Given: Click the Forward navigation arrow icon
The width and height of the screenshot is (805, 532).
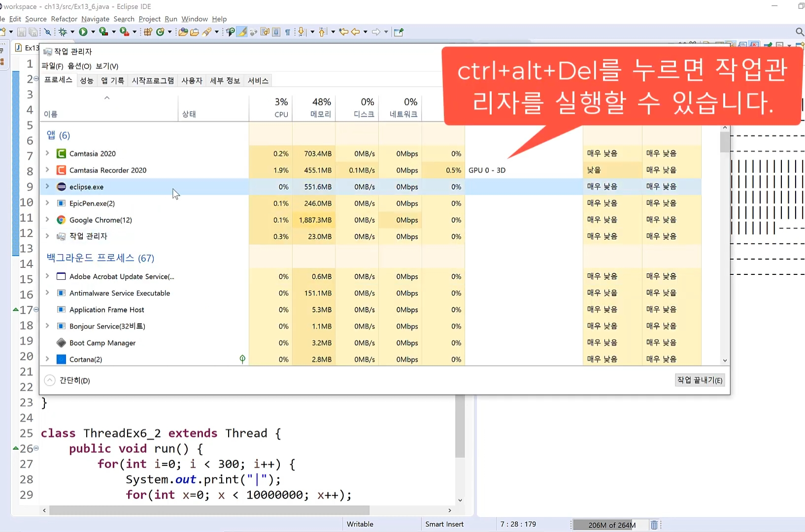Looking at the screenshot, I should click(x=376, y=32).
